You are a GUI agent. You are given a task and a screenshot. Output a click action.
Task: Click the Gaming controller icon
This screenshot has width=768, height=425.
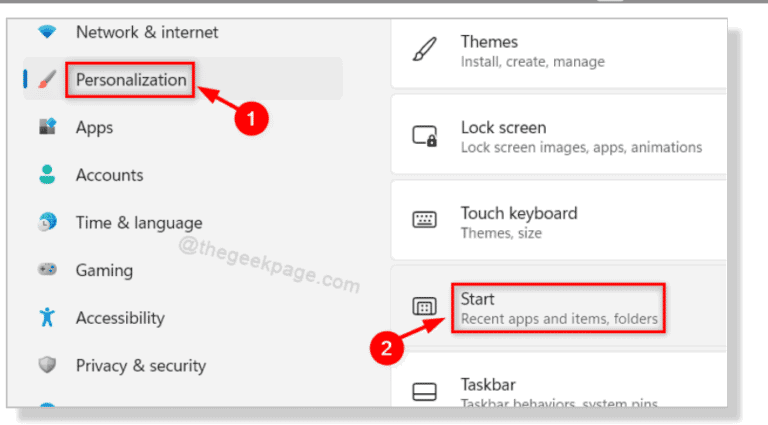48,269
